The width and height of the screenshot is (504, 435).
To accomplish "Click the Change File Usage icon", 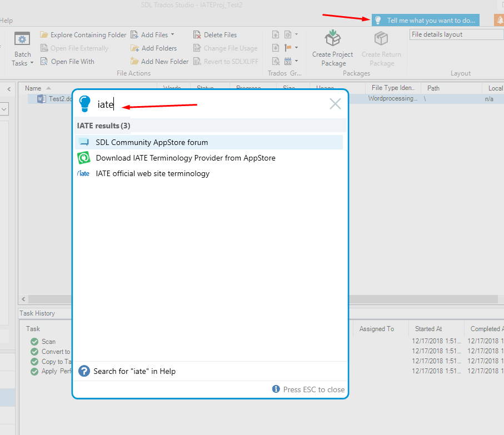I will pyautogui.click(x=197, y=48).
